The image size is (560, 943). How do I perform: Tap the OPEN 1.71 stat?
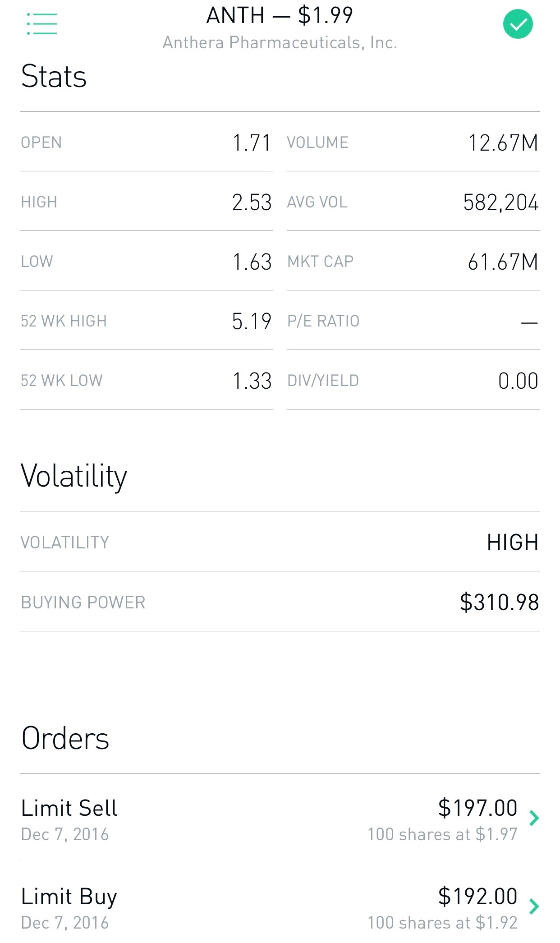(x=251, y=143)
